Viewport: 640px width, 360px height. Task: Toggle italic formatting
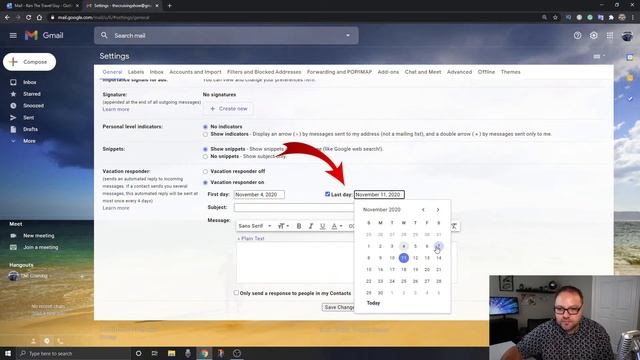pos(311,226)
